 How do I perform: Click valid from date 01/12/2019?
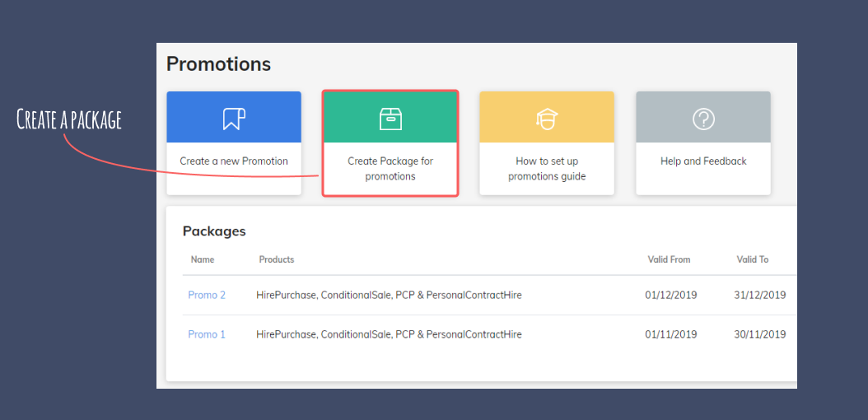[x=671, y=295]
